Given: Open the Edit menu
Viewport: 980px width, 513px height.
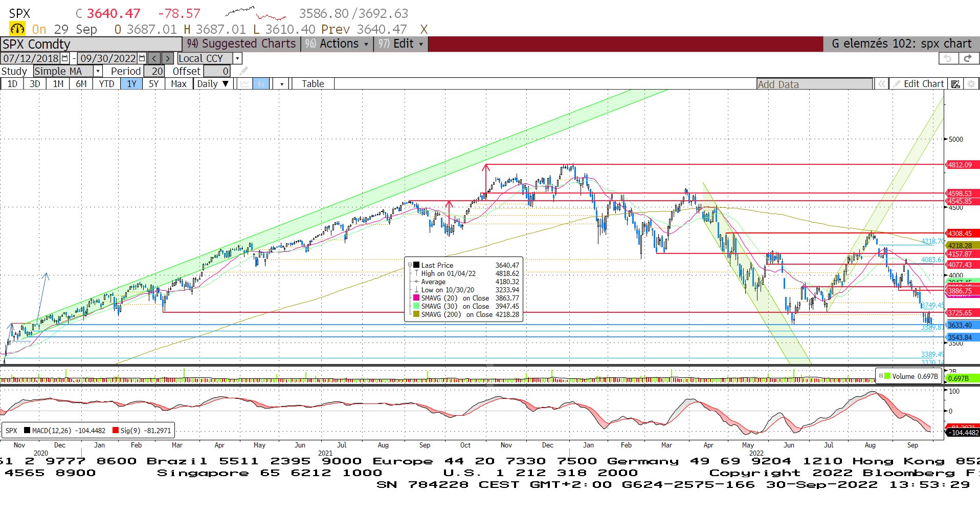Looking at the screenshot, I should coord(400,44).
